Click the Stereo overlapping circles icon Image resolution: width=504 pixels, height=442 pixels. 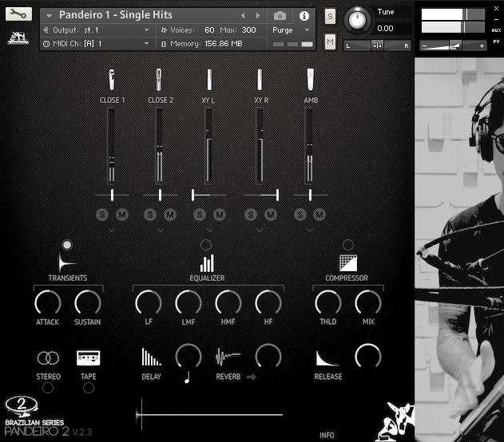tap(48, 357)
